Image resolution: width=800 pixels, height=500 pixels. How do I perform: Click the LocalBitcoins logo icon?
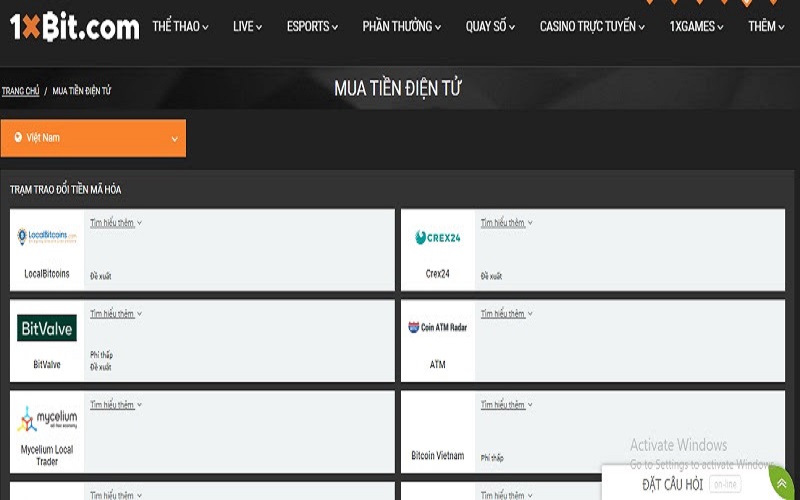[x=47, y=237]
